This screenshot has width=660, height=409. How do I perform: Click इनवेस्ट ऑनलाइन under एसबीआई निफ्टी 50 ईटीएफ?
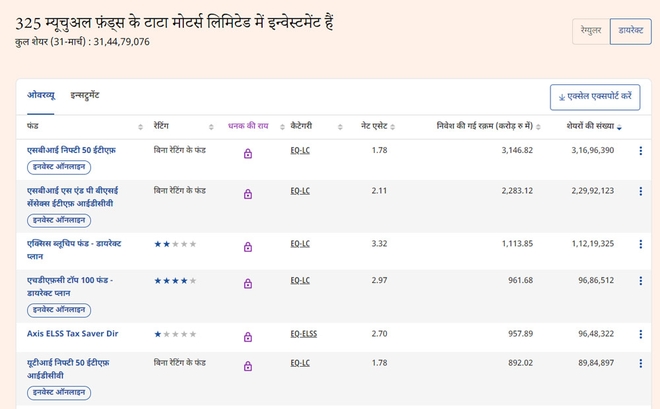click(59, 167)
